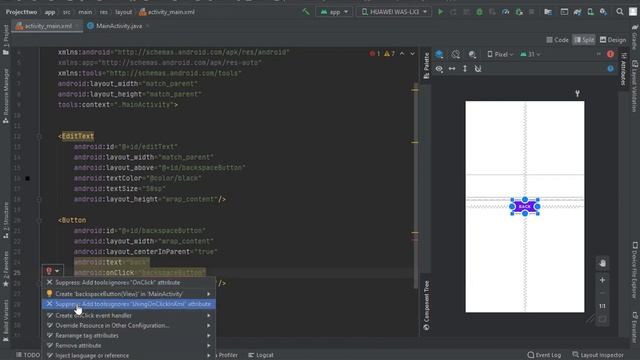Screen dimensions: 640x360
Task: Click the vertical expand arrows icon
Action: coord(465,69)
